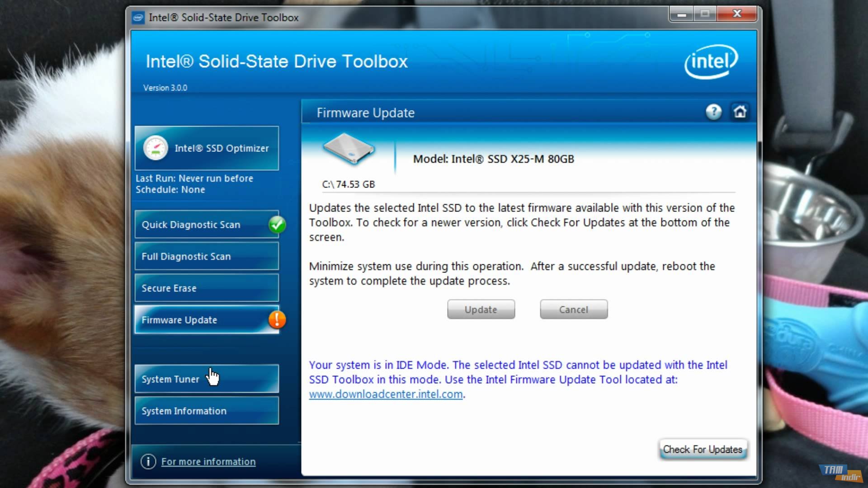Click the green checkmark status icon
Screen dimensions: 868x488
[277, 225]
